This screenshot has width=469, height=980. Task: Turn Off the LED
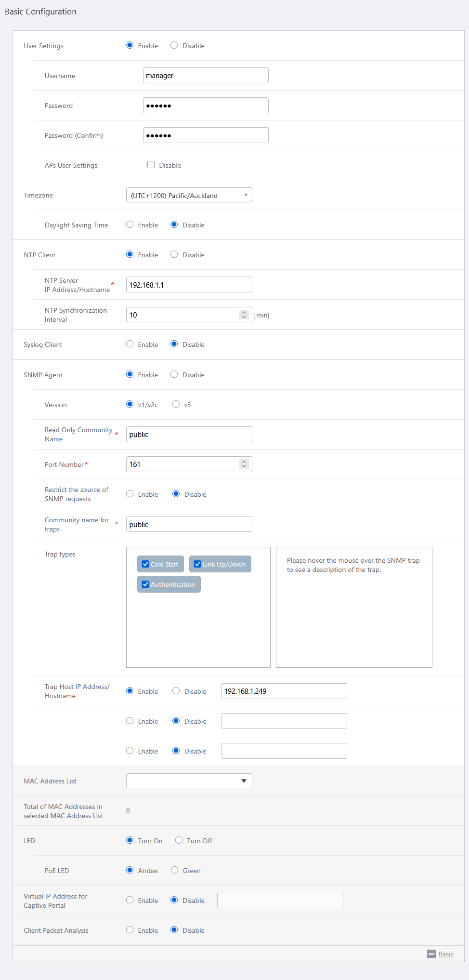coord(179,840)
